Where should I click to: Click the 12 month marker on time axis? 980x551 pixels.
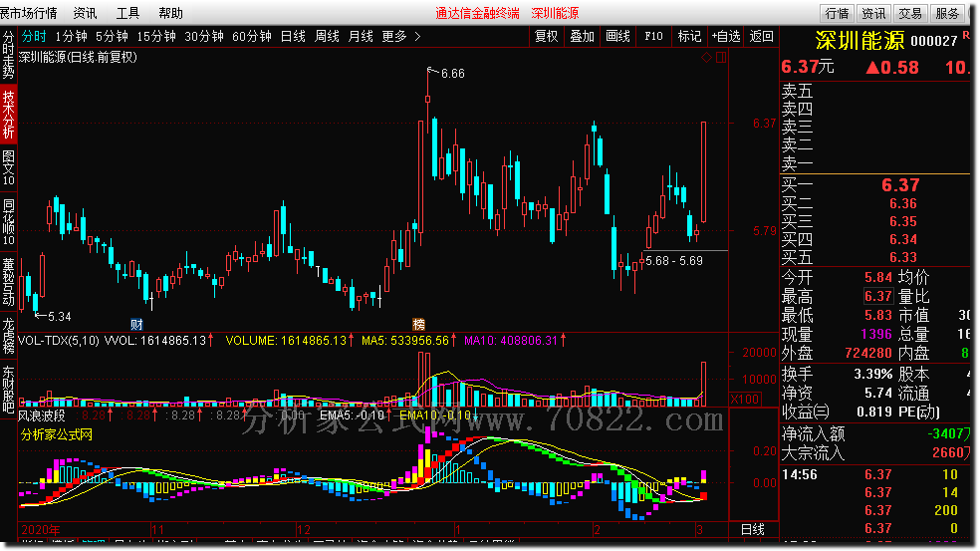pos(304,530)
